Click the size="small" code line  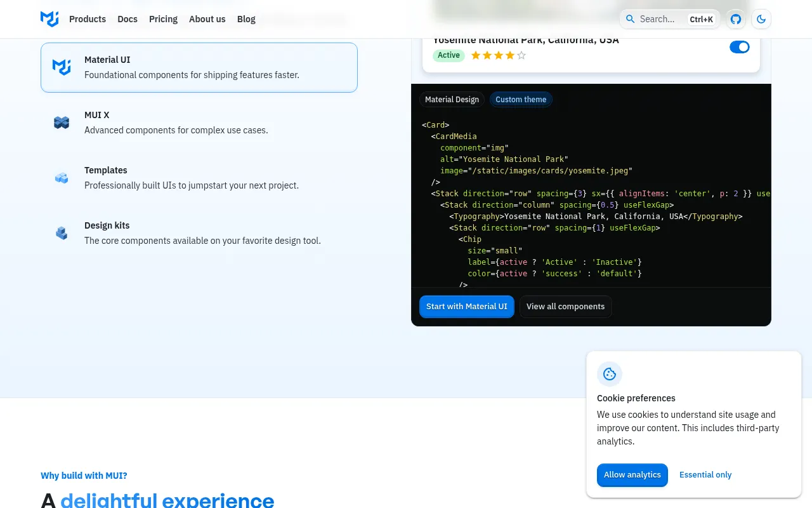tap(495, 251)
